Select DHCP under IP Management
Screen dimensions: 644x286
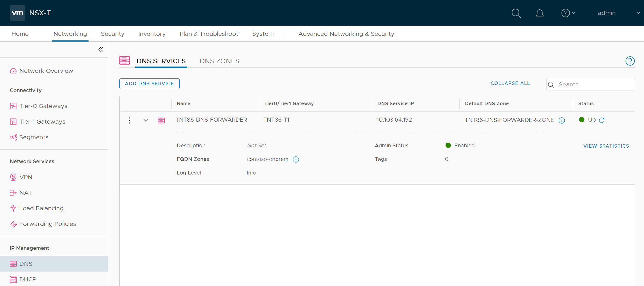click(x=28, y=279)
